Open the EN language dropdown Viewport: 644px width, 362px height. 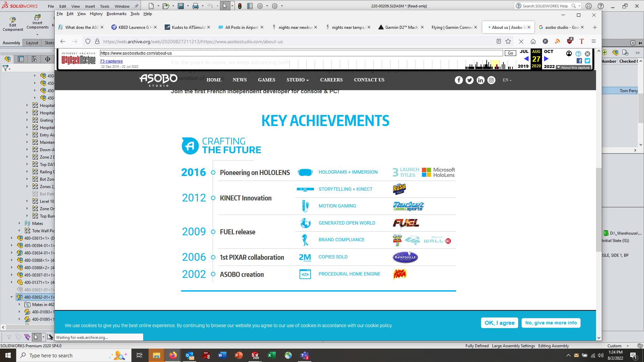pos(506,80)
